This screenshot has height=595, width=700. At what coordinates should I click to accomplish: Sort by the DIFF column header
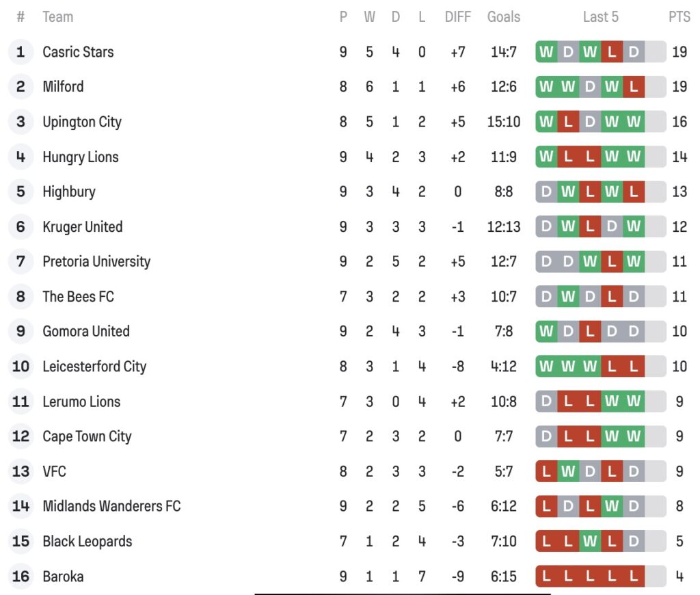[457, 17]
